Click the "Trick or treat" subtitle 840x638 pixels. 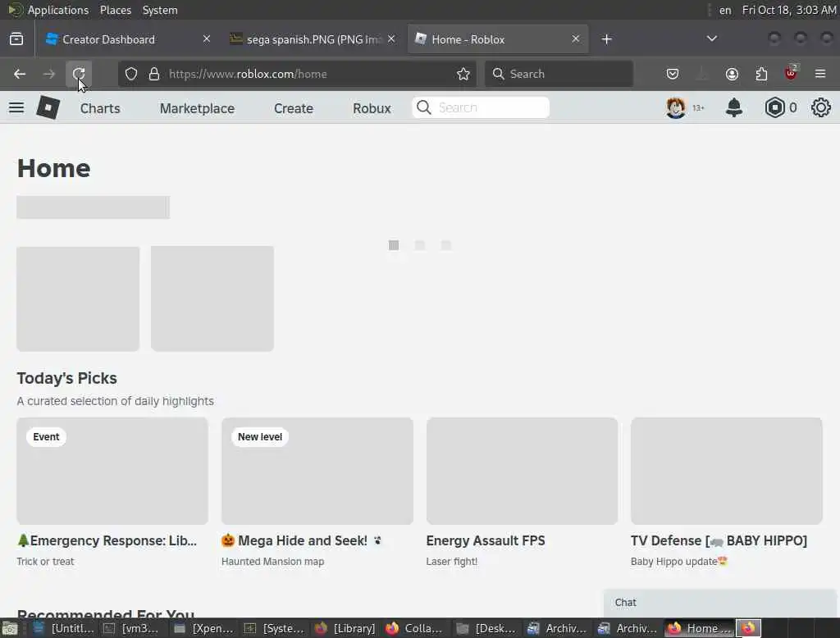[46, 562]
